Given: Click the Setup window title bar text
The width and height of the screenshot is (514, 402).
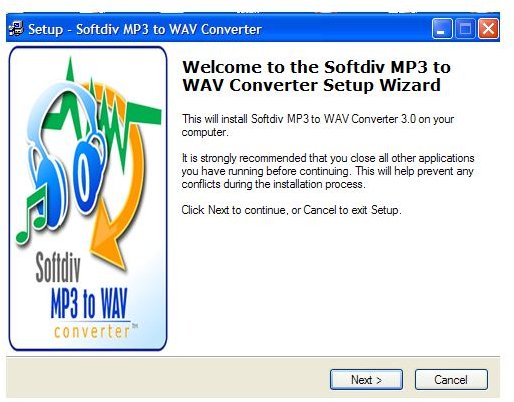Looking at the screenshot, I should [x=145, y=29].
